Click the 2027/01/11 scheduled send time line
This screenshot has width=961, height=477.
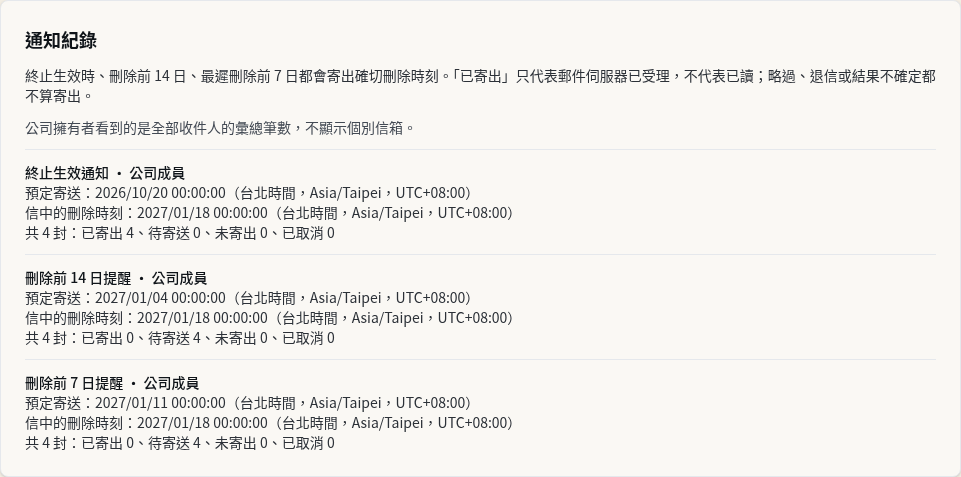coord(248,403)
